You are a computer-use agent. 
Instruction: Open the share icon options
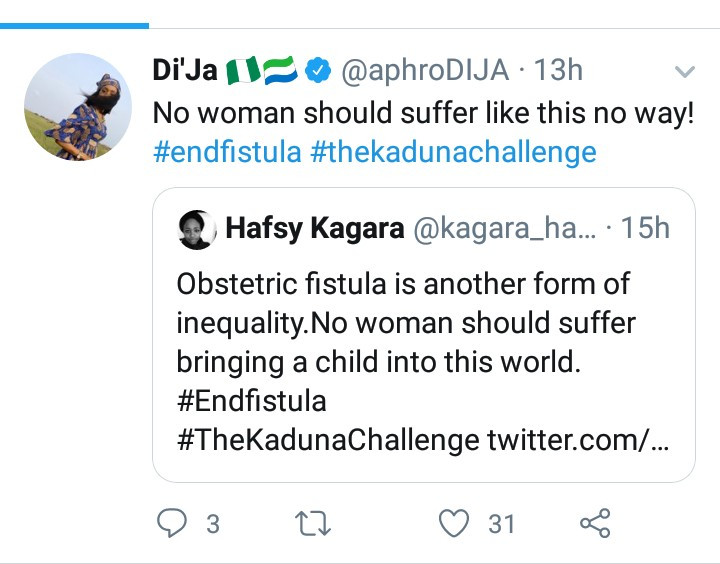click(x=595, y=523)
